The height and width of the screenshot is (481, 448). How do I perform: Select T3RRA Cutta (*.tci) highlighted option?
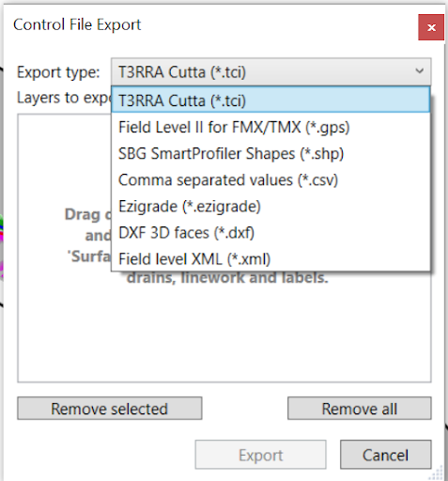click(x=270, y=100)
